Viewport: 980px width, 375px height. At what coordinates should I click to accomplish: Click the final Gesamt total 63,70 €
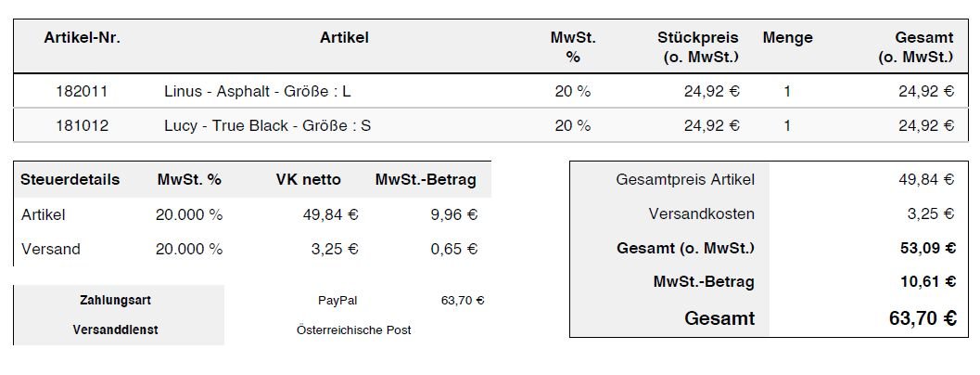[923, 318]
